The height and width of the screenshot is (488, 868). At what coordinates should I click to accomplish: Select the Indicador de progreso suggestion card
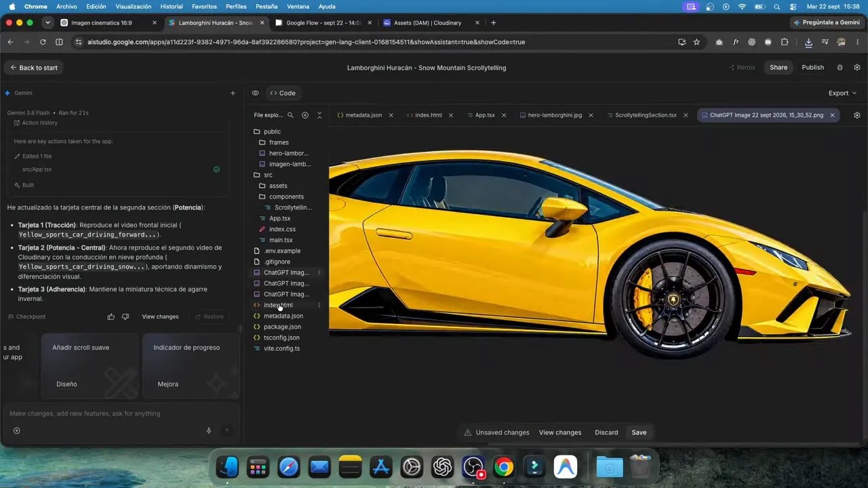[x=191, y=366]
